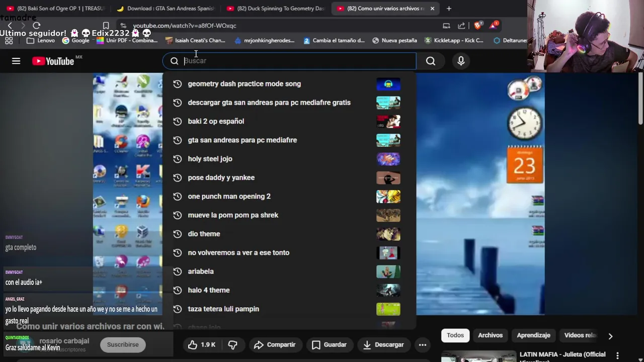
Task: Close the 'Como unir varios archivos' tab
Action: 432,9
